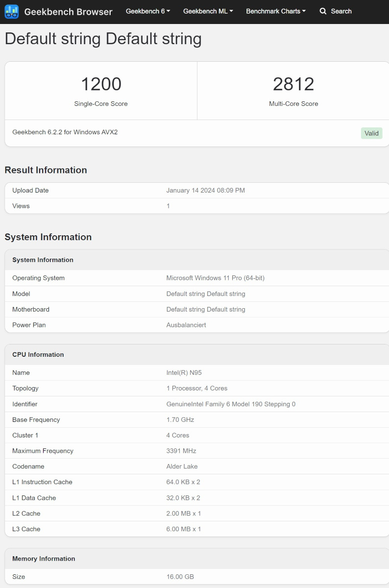Click the page title Default string Default string

pyautogui.click(x=103, y=40)
